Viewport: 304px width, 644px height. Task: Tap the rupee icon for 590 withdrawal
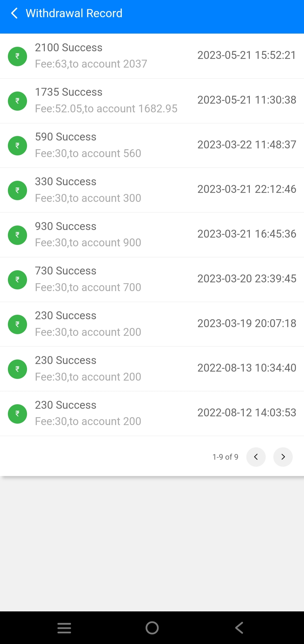pyautogui.click(x=17, y=146)
